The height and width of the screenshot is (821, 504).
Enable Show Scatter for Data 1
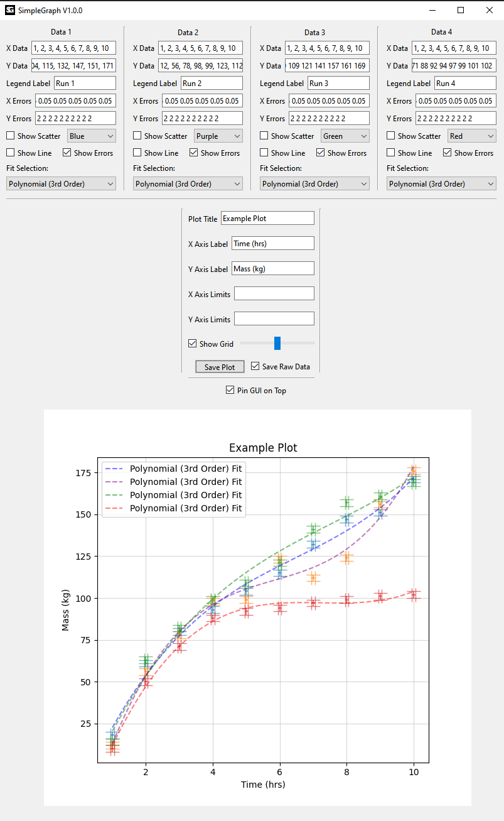(11, 136)
